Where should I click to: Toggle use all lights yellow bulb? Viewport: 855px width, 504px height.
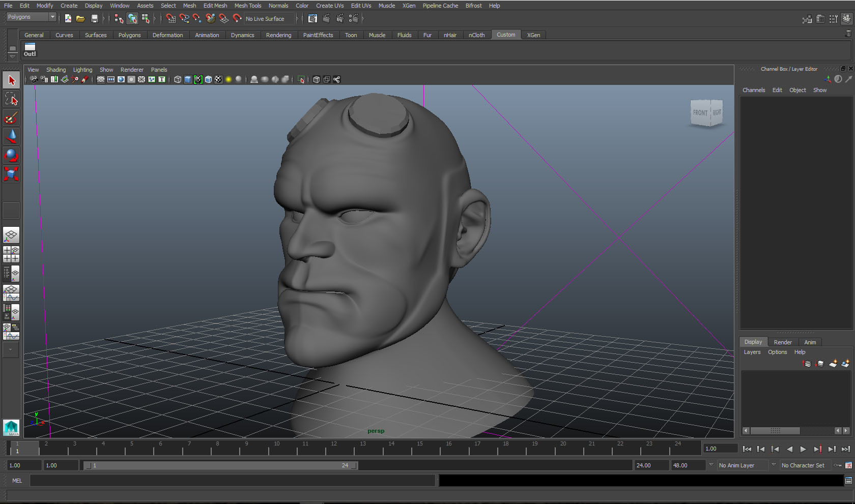(x=229, y=79)
